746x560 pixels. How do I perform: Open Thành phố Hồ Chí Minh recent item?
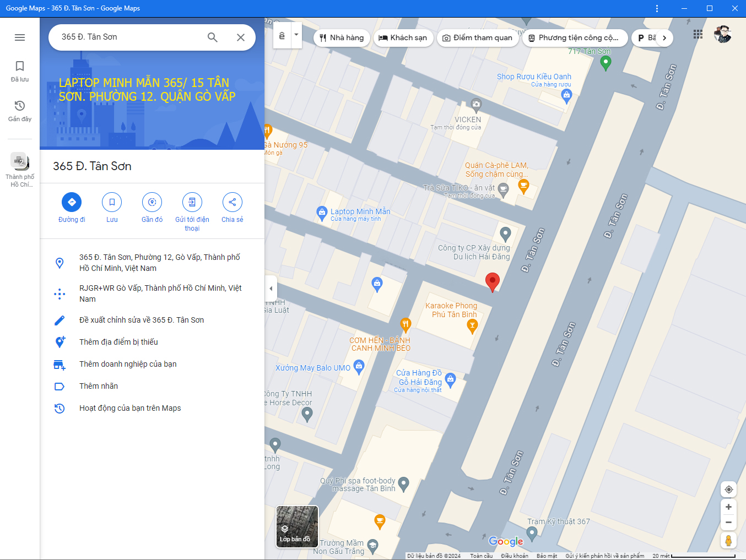[x=20, y=170]
